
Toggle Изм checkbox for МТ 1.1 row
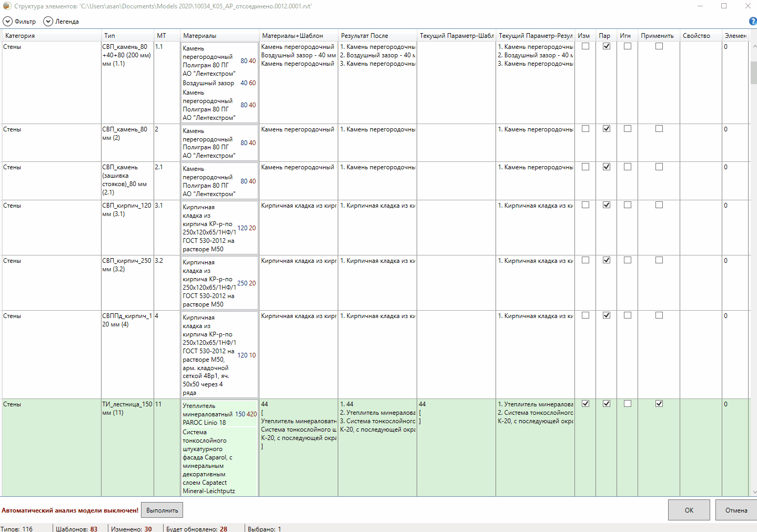pos(586,46)
